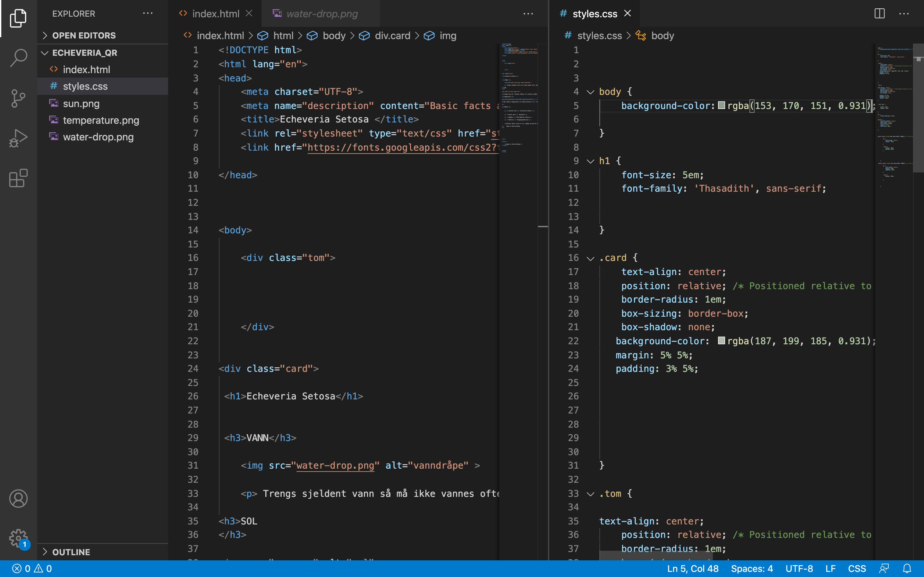Click the Manage gear icon
Image resolution: width=924 pixels, height=577 pixels.
coord(18,538)
